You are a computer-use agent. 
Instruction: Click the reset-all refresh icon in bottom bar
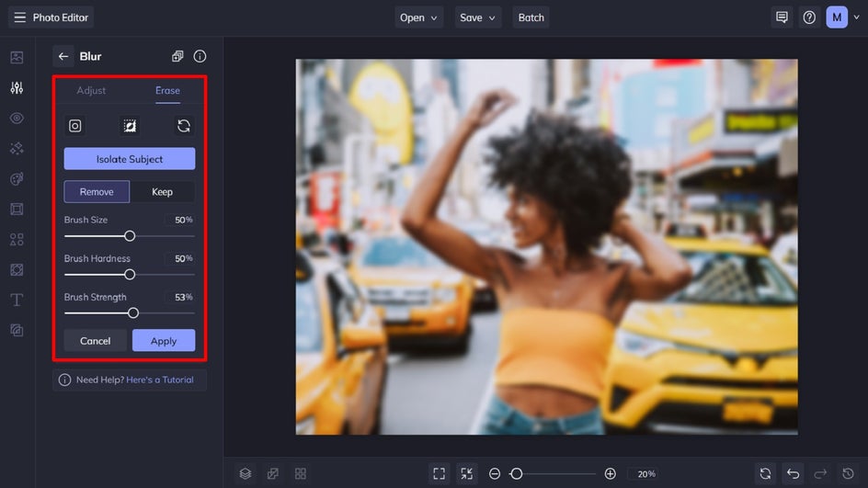(766, 474)
